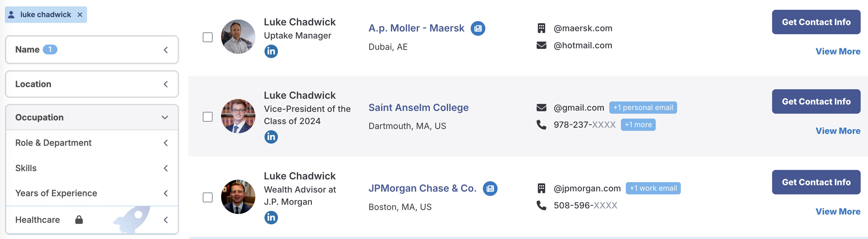
Task: Click the phone icon beside 508-596-XXXX
Action: pos(541,205)
